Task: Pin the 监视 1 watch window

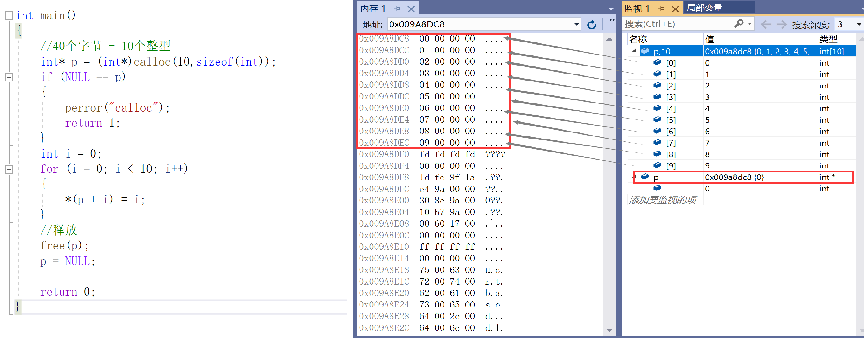Action: point(661,9)
